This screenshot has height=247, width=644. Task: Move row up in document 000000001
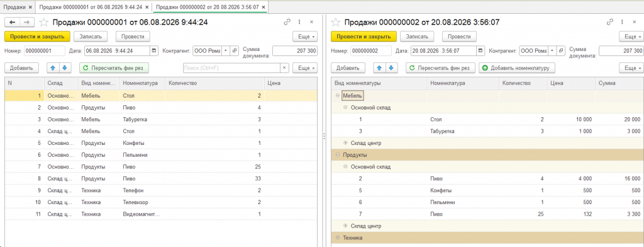tap(53, 68)
